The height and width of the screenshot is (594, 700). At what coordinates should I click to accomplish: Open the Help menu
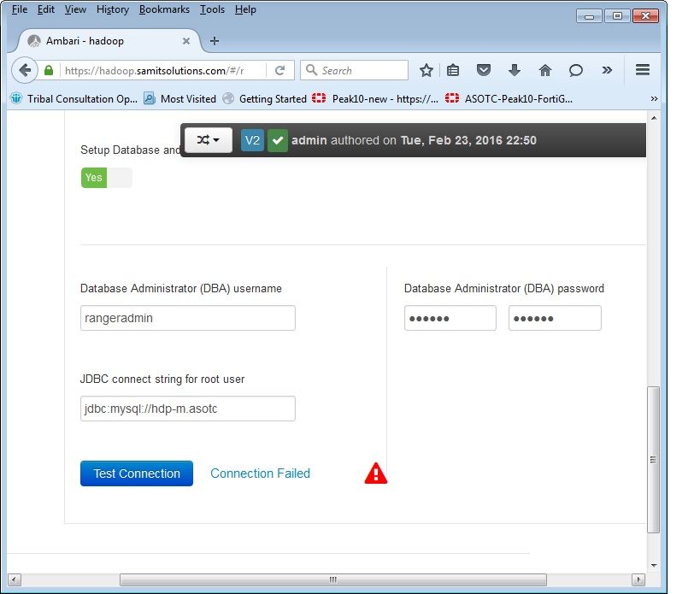coord(245,9)
